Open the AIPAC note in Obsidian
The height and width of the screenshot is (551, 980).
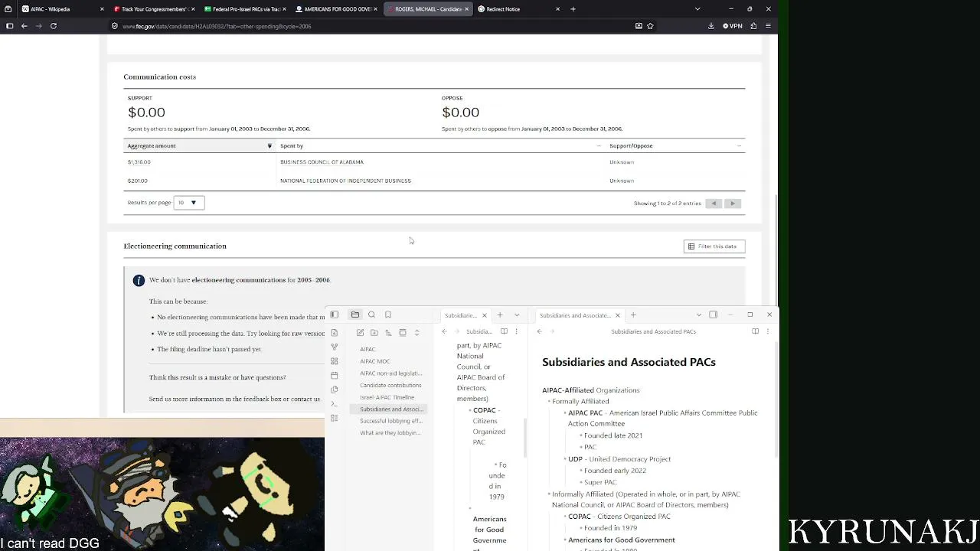pyautogui.click(x=367, y=349)
